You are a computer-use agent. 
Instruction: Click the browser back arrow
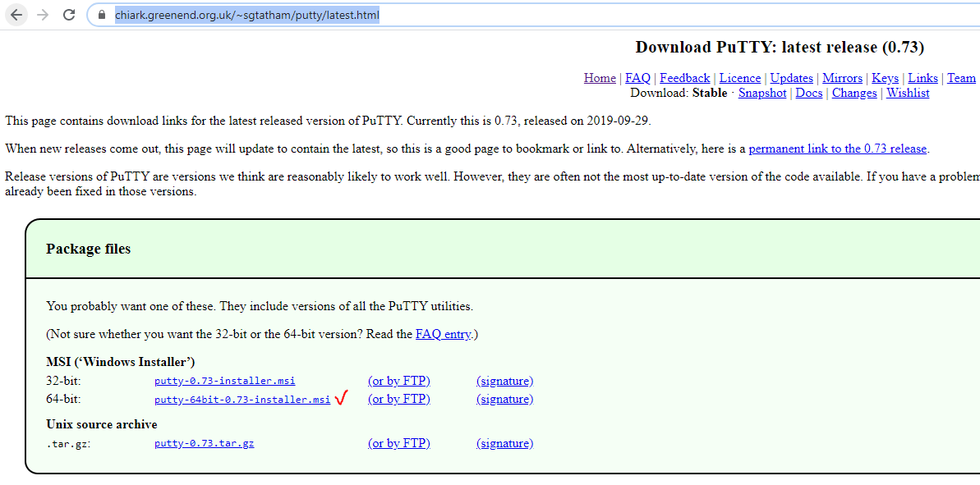(x=16, y=14)
